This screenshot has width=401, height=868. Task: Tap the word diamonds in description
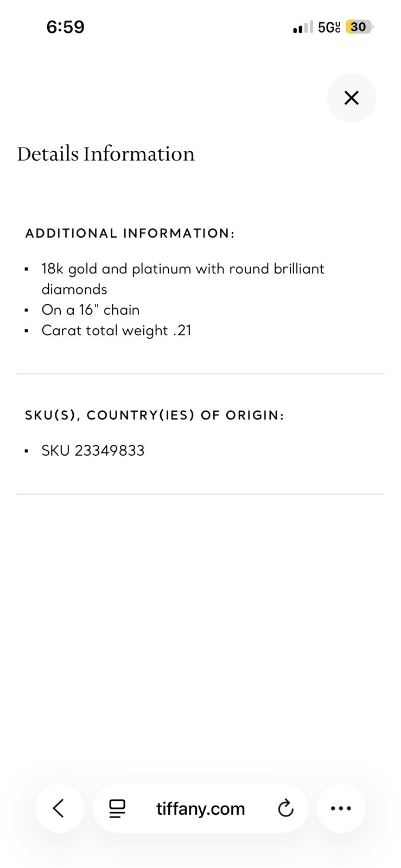pyautogui.click(x=74, y=289)
